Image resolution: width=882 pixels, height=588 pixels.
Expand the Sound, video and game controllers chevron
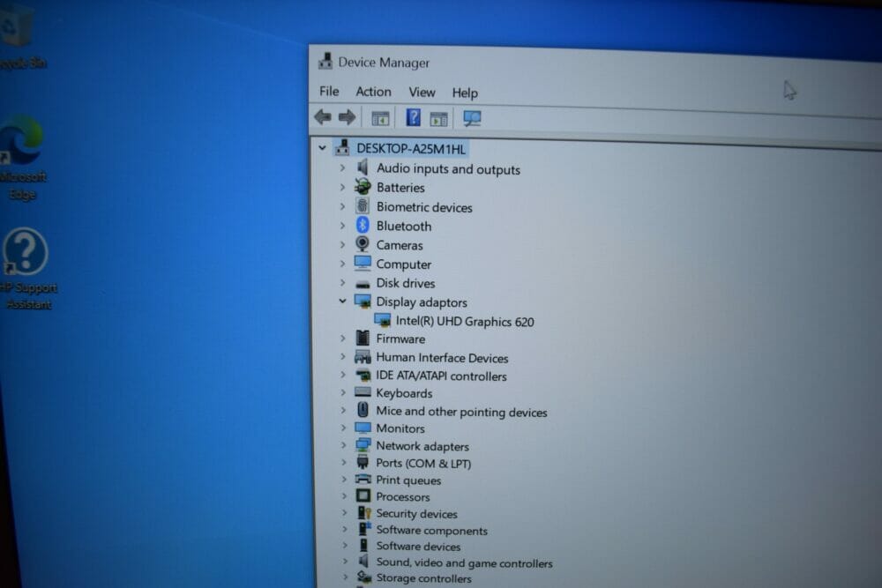coord(345,561)
